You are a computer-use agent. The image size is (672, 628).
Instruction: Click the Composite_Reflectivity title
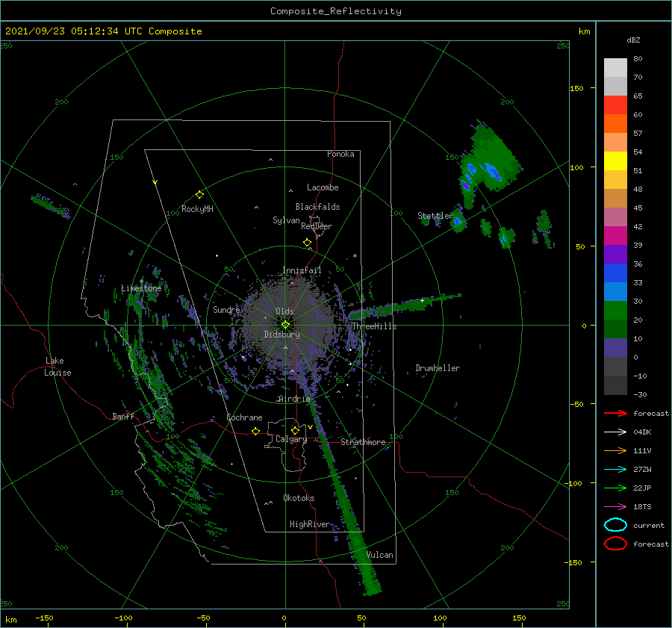pyautogui.click(x=335, y=11)
